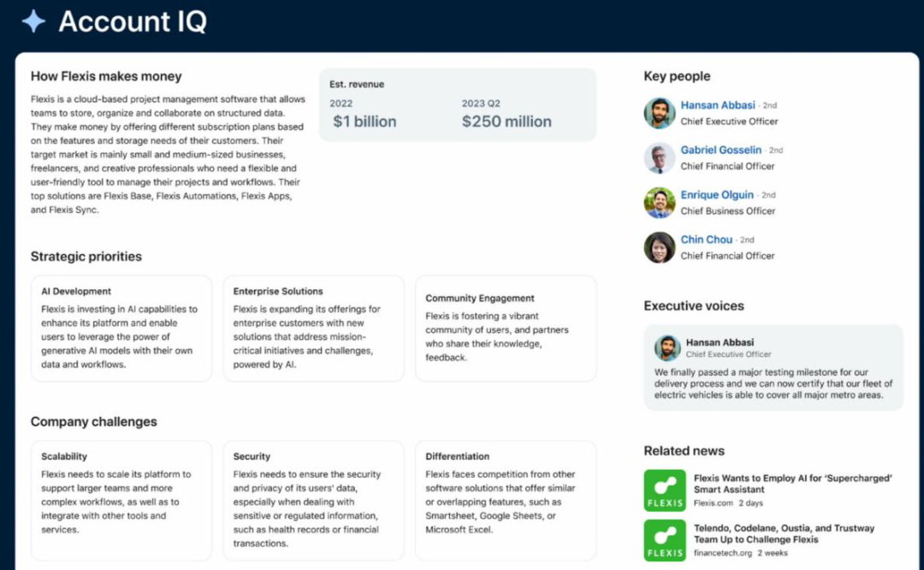Viewport: 924px width, 570px height.
Task: Click the 'Est. revenue' label
Action: (x=357, y=84)
